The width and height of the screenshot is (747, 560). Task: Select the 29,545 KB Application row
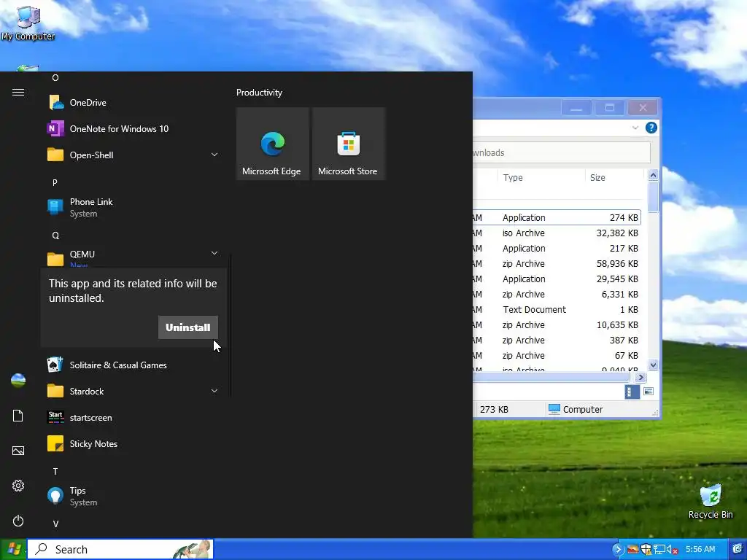557,279
